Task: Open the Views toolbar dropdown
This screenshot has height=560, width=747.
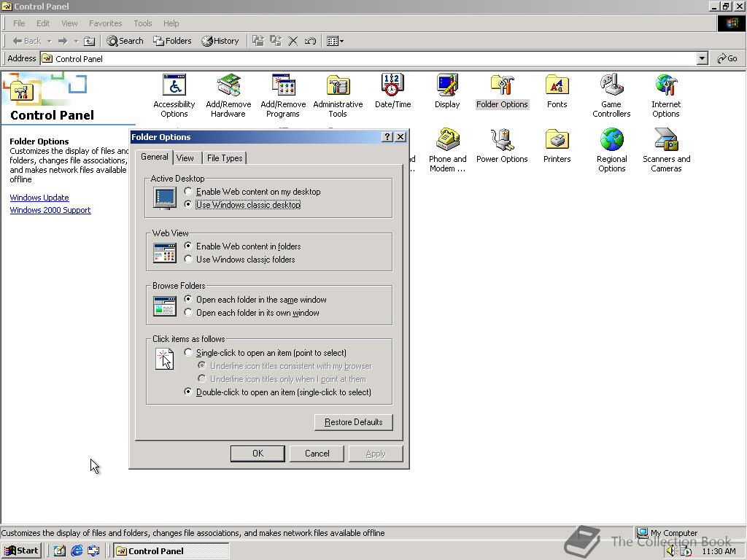Action: point(335,41)
